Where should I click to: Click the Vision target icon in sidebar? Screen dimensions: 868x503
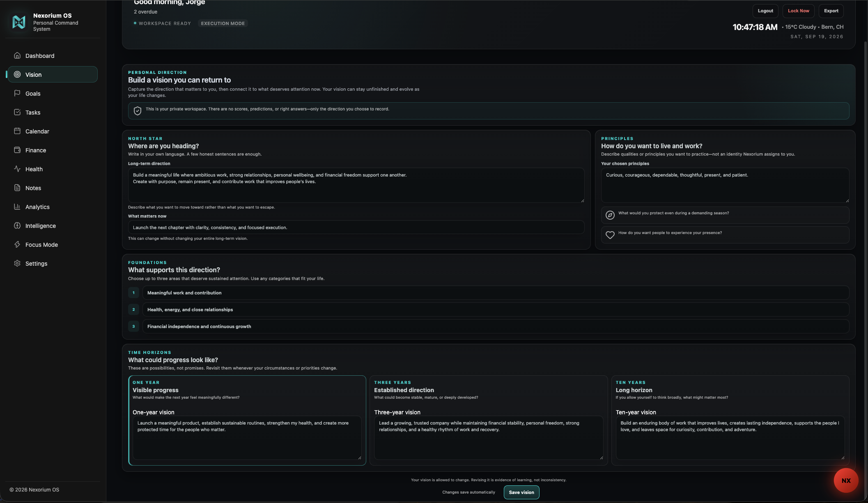click(17, 74)
